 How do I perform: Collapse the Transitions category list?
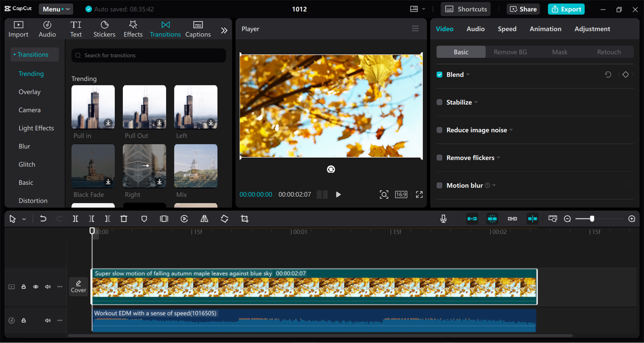34,54
